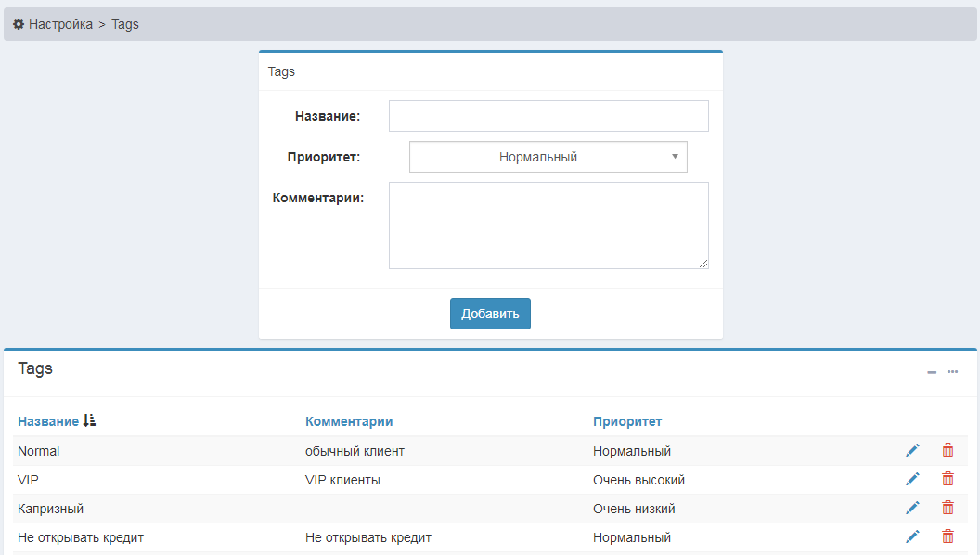
Task: Delete the VIP tag using trash icon
Action: coord(948,479)
